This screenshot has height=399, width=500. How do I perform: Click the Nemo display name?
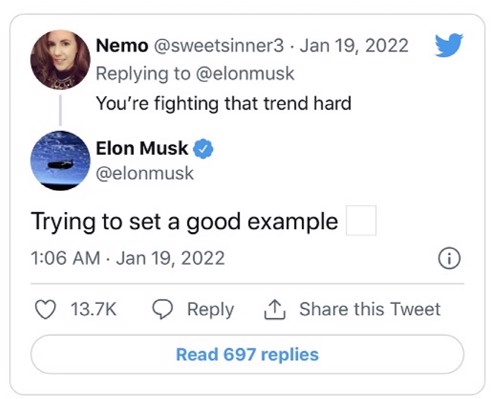[122, 46]
